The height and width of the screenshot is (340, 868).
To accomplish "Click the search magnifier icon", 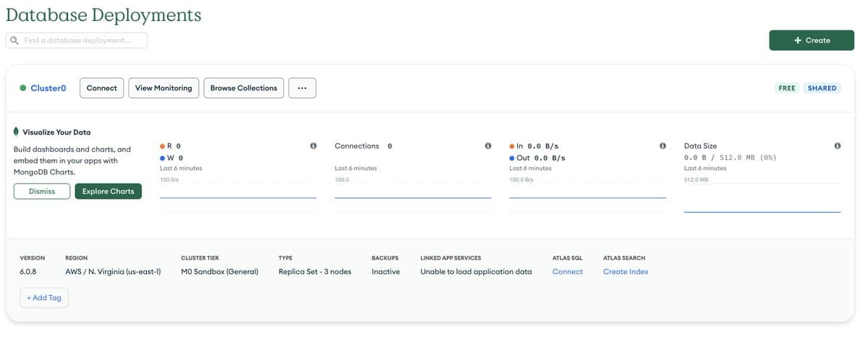I will 14,41.
